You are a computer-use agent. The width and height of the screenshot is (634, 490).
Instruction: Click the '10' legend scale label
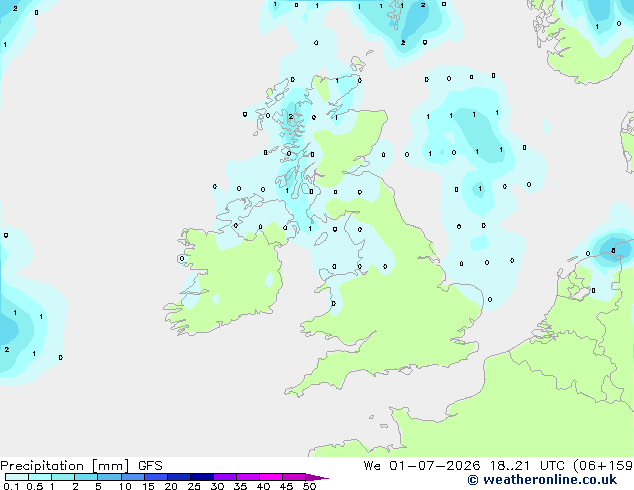coord(125,486)
